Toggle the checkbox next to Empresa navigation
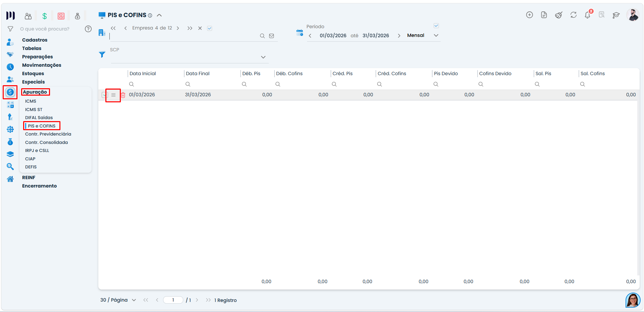Viewport: 644px width, 312px height. click(209, 28)
